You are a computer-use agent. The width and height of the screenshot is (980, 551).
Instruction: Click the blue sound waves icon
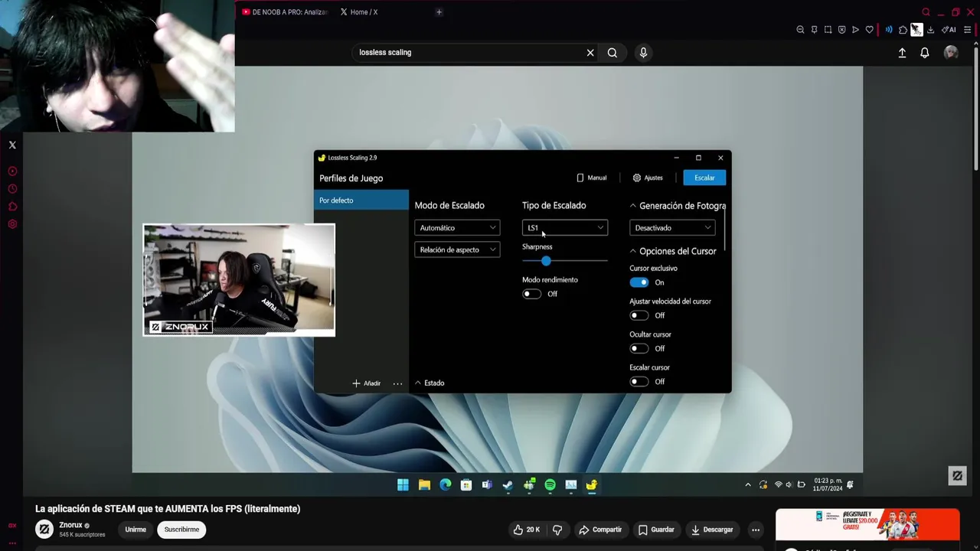click(x=889, y=30)
